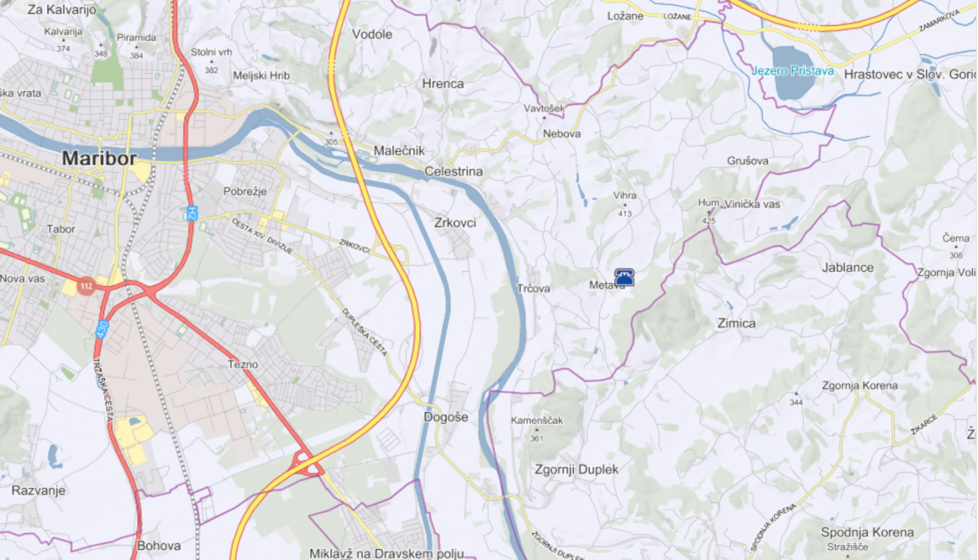Select the Jablance place label
Viewport: 978px width, 560px height.
(848, 267)
